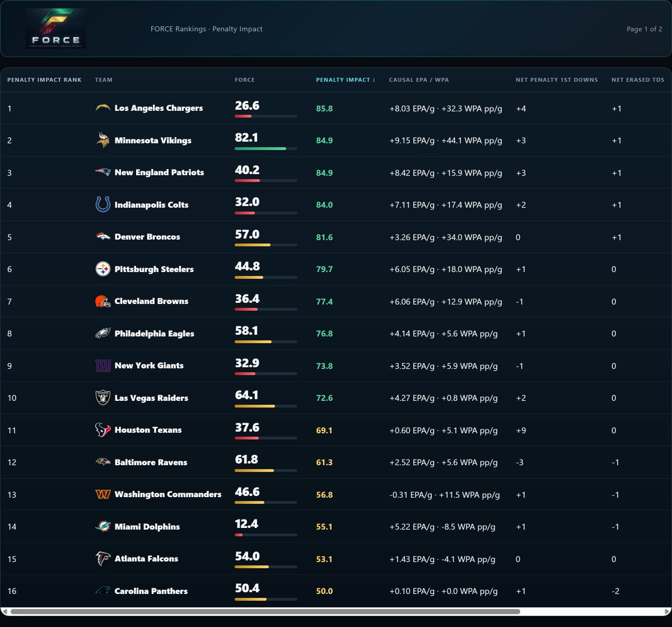Click the Indianapolis Colts horseshoe logo
The image size is (672, 627).
click(x=103, y=205)
